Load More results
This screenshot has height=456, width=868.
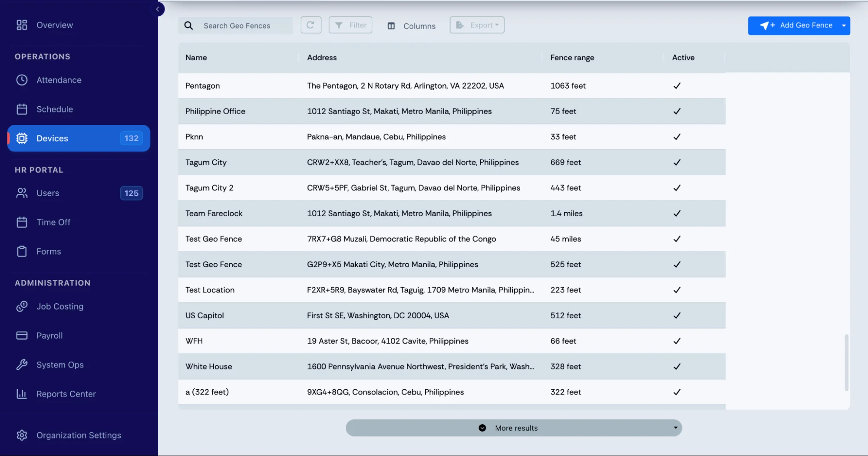click(x=514, y=428)
